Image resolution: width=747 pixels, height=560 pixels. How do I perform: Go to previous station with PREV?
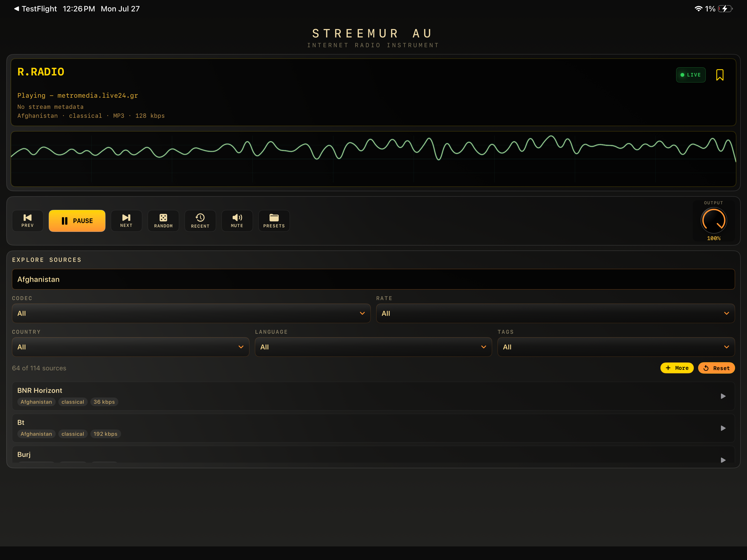tap(28, 221)
